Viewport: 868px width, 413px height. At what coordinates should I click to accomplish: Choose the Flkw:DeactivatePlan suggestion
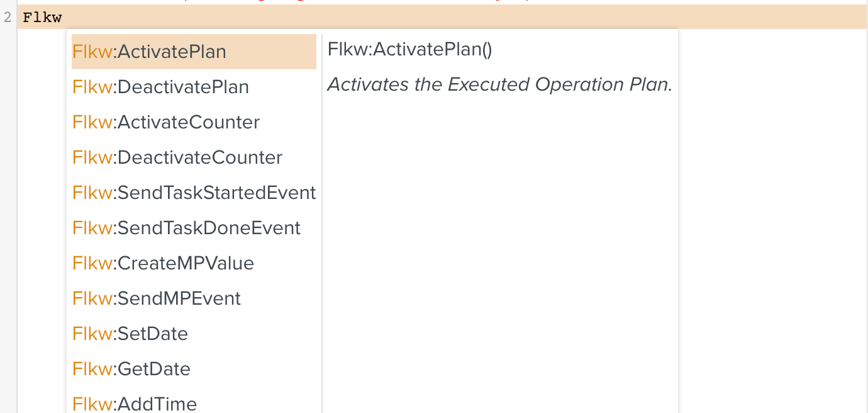click(161, 87)
